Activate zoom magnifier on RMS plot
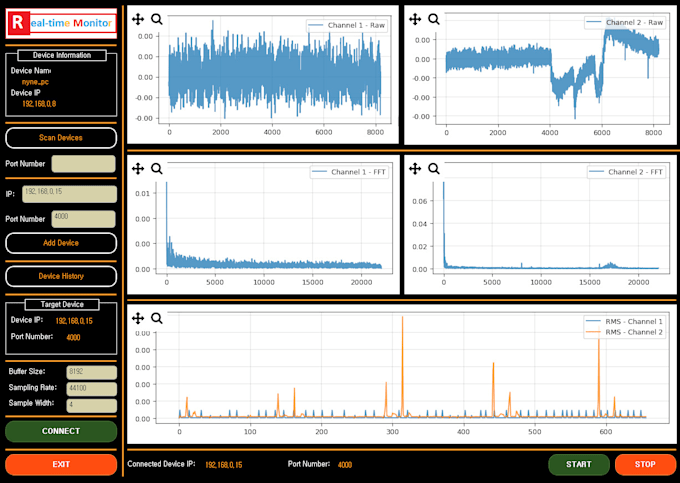 click(x=157, y=318)
